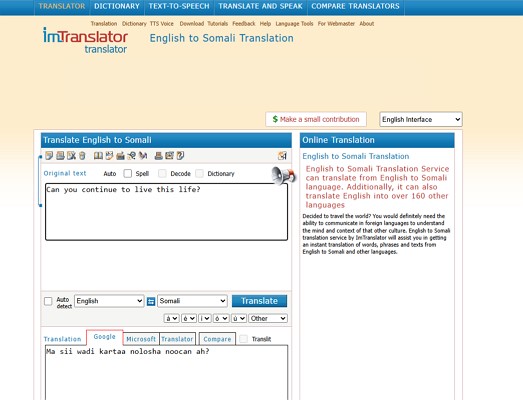The width and height of the screenshot is (523, 400).
Task: Select the TRANSLATOR top navigation tab
Action: tap(62, 6)
